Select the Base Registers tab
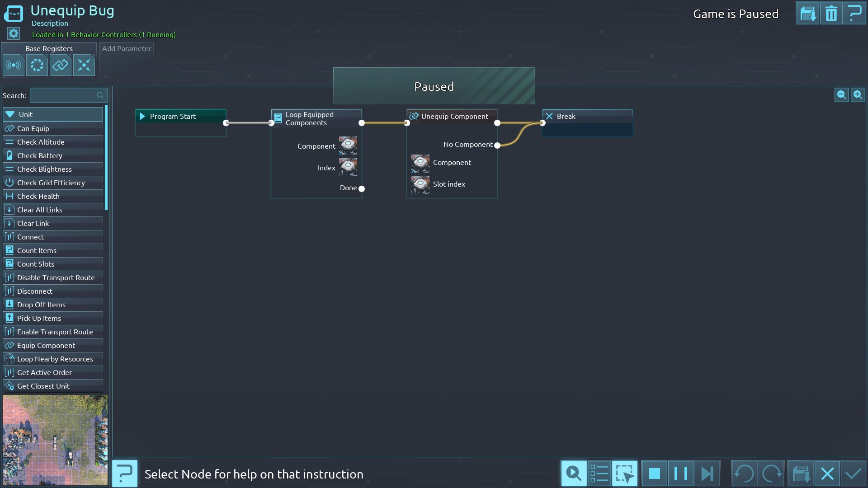 coord(49,49)
